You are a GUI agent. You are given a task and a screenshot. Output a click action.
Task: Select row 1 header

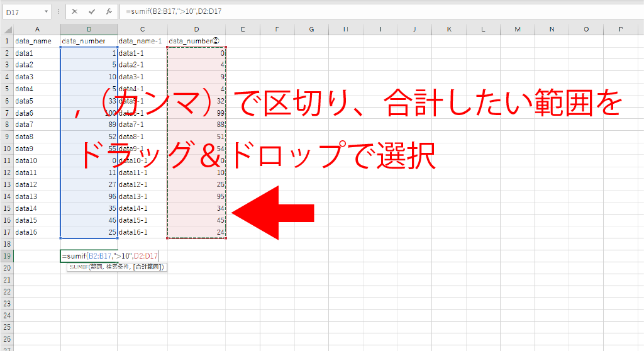[x=7, y=41]
